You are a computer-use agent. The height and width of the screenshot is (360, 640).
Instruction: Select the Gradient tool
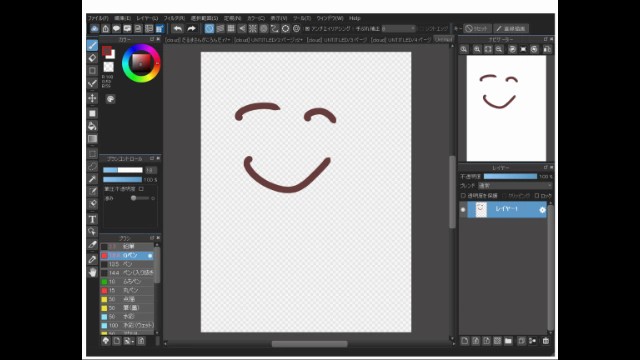point(93,139)
